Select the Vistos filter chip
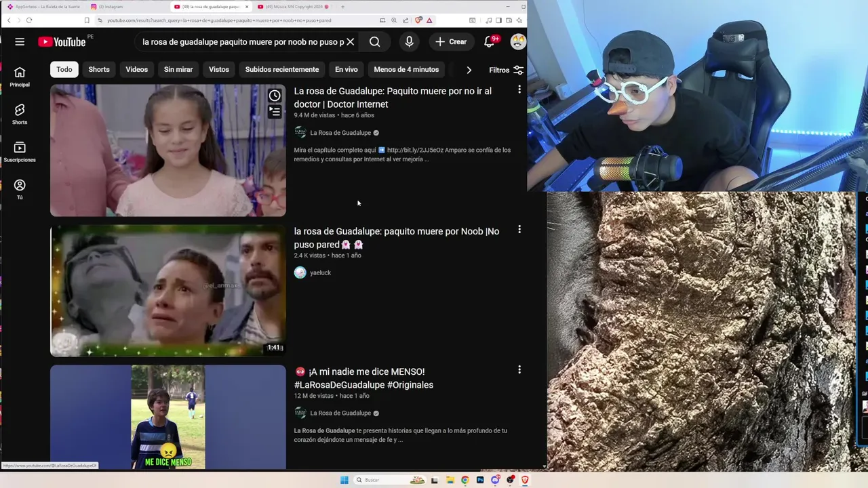868x488 pixels. [219, 69]
